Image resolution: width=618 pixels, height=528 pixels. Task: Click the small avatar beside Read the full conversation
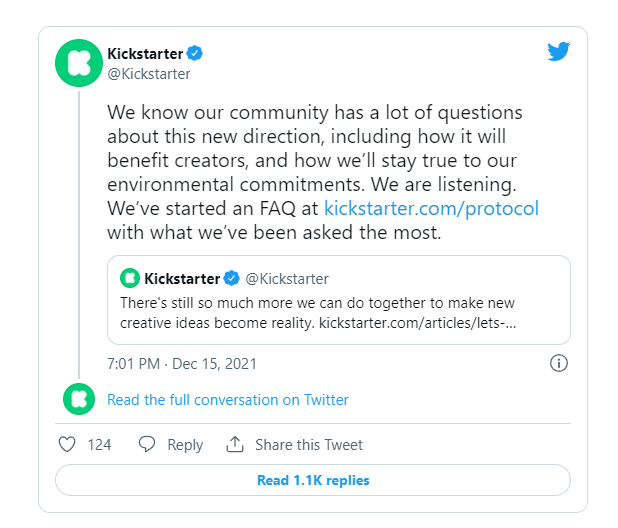(x=78, y=400)
